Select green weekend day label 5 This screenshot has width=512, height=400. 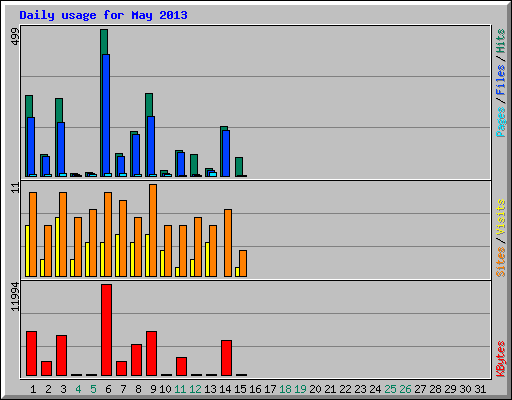coord(93,389)
